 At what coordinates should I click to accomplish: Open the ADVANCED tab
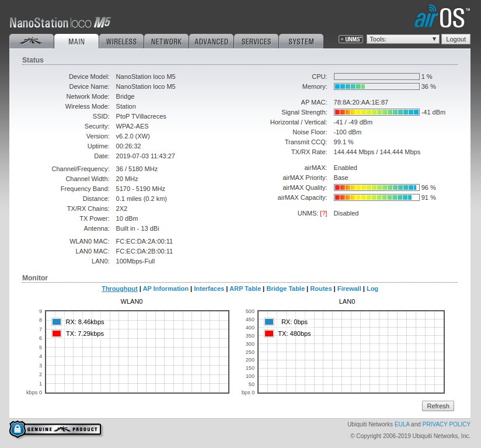point(211,41)
